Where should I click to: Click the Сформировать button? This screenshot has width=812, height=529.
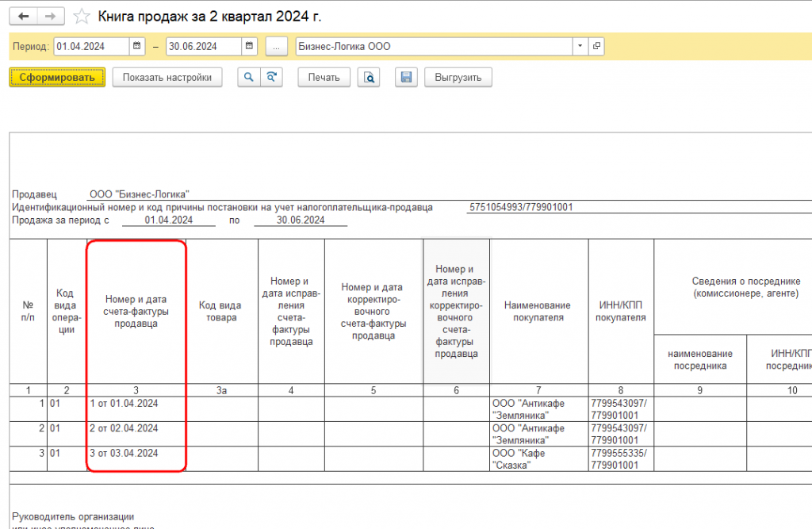click(57, 77)
